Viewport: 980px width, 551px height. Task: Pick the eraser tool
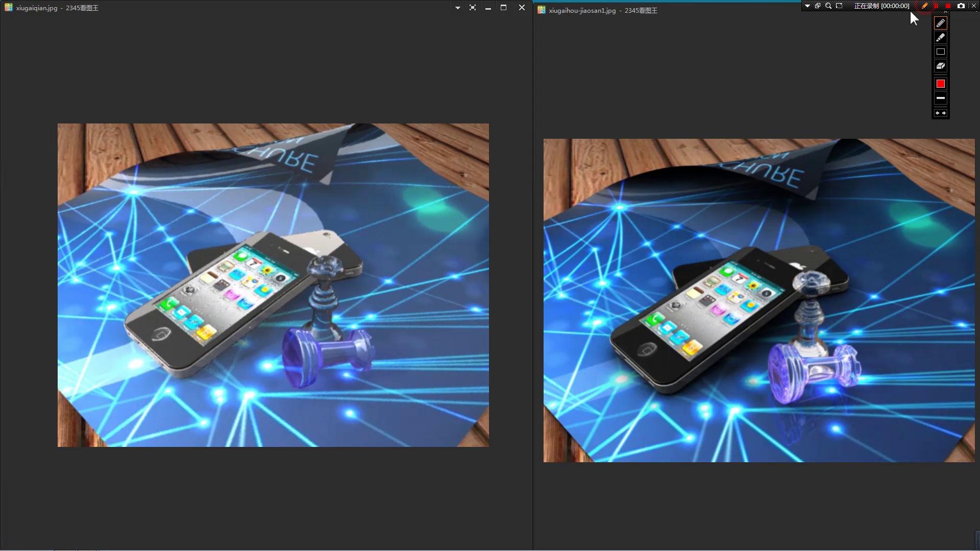click(941, 66)
